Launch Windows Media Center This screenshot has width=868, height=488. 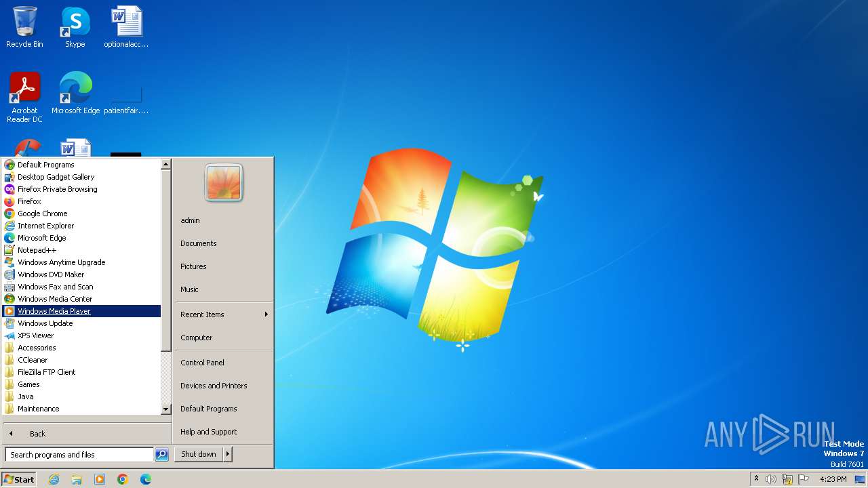(81, 299)
